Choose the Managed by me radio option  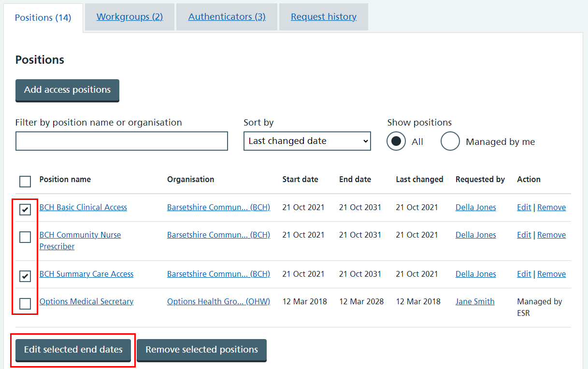coord(450,142)
